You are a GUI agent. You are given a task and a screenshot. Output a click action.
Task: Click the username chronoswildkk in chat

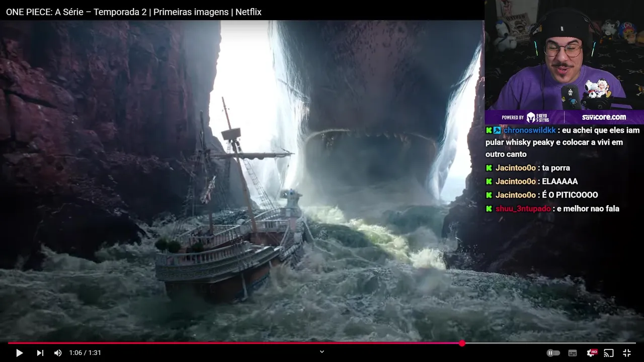(530, 130)
